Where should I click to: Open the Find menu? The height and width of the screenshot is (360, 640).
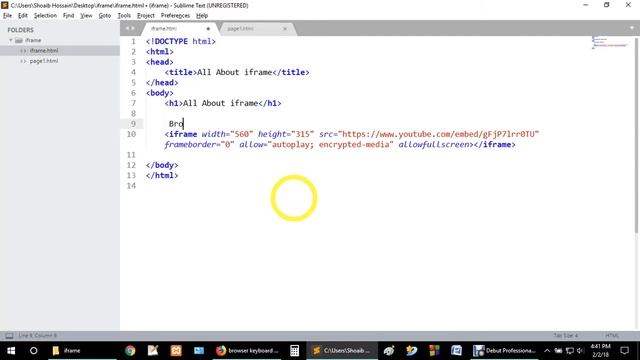pos(68,16)
